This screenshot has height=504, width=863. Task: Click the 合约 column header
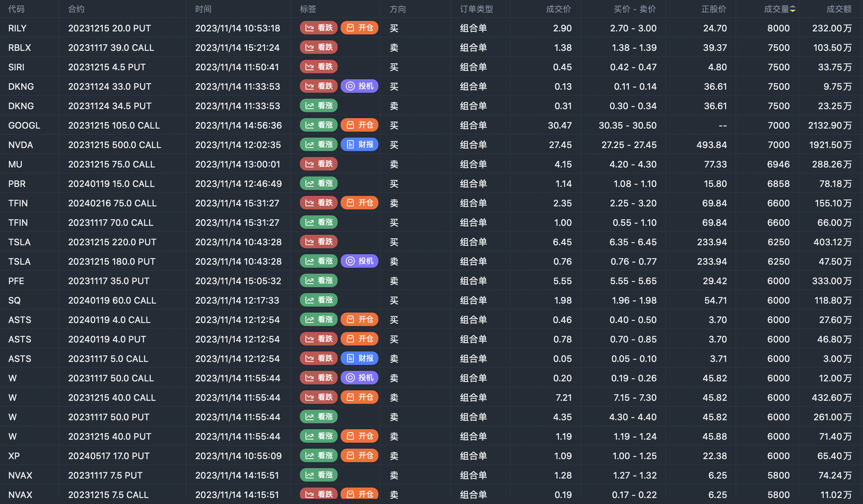click(76, 9)
